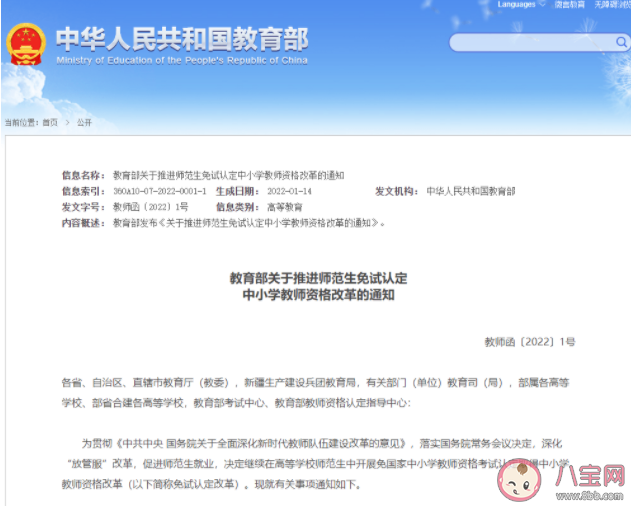Click the line starting 学校、部省合建各高等学校
The width and height of the screenshot is (631, 506).
point(236,403)
